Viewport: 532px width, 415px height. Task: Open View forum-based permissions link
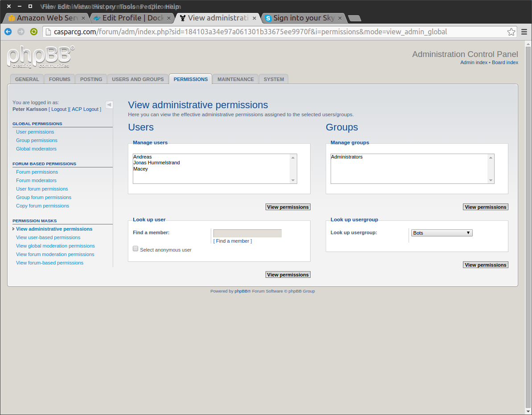49,263
